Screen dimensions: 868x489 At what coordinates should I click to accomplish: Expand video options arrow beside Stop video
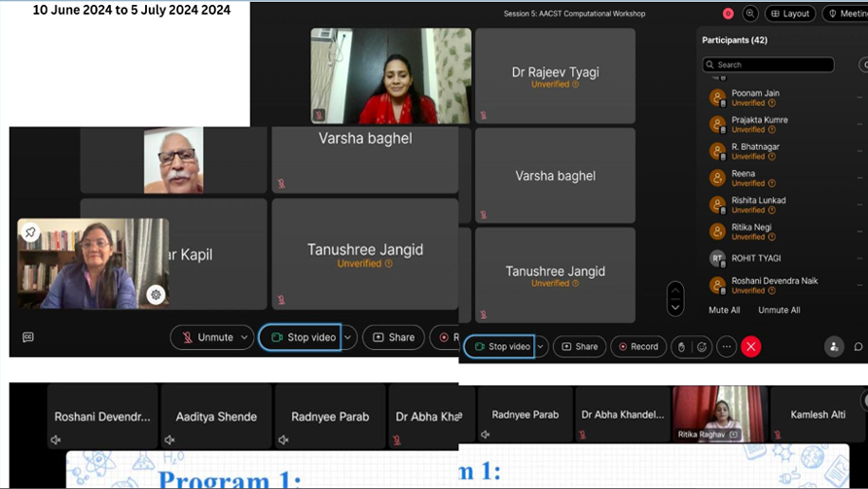click(x=348, y=337)
